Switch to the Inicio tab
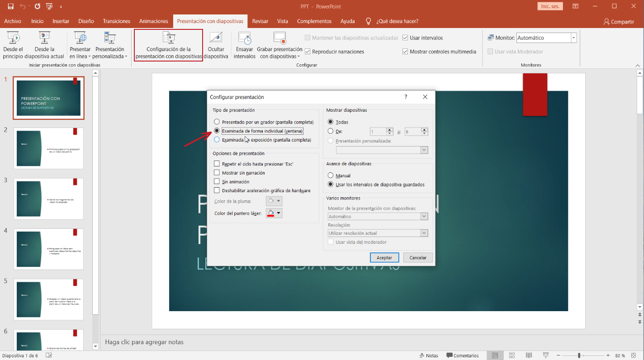The height and width of the screenshot is (360, 644). point(38,21)
